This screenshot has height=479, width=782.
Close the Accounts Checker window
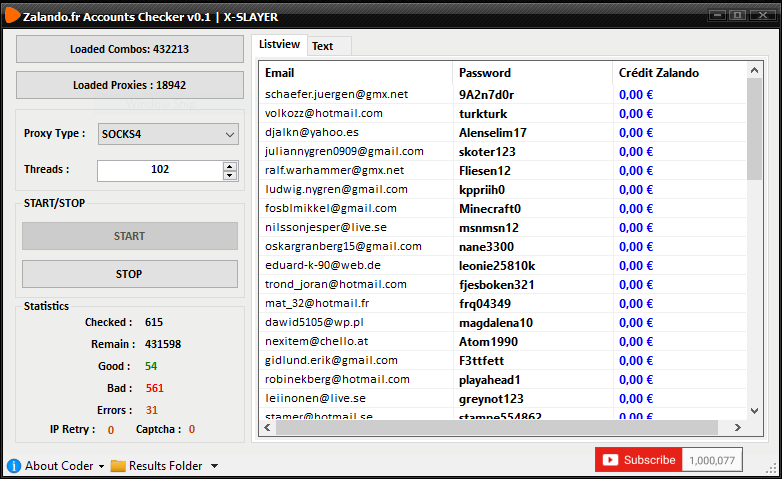click(x=763, y=15)
